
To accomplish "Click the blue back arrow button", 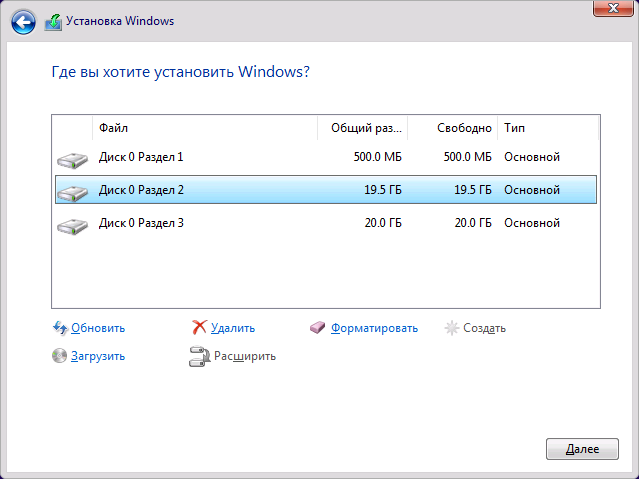I will pos(23,22).
